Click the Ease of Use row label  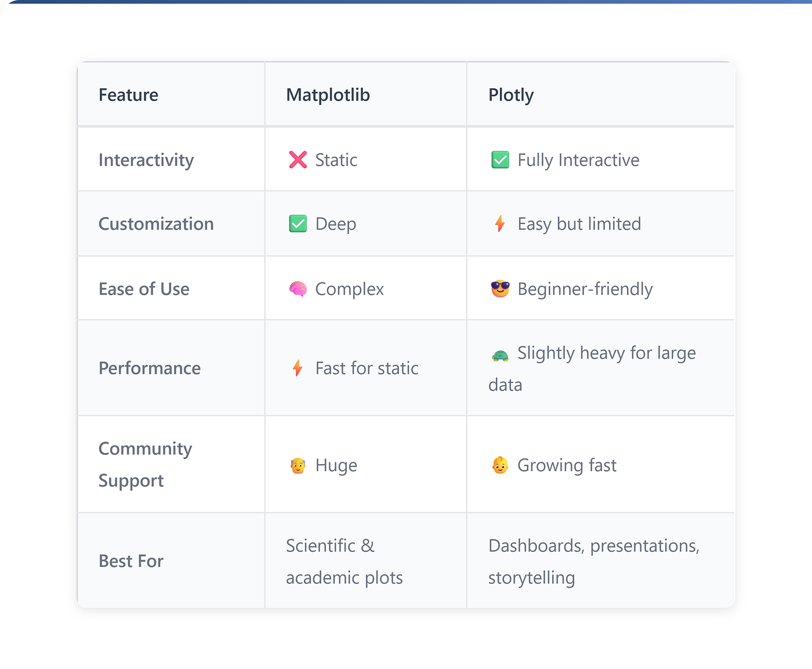(144, 289)
